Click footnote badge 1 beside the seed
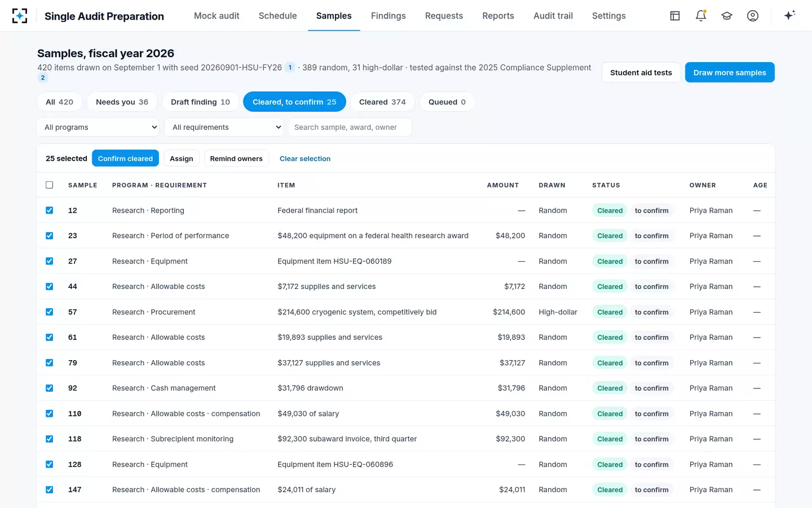The image size is (812, 508). [x=290, y=68]
